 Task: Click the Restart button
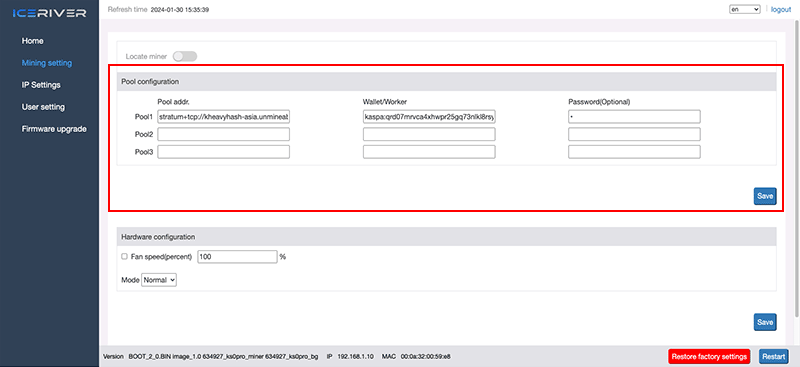pos(773,356)
